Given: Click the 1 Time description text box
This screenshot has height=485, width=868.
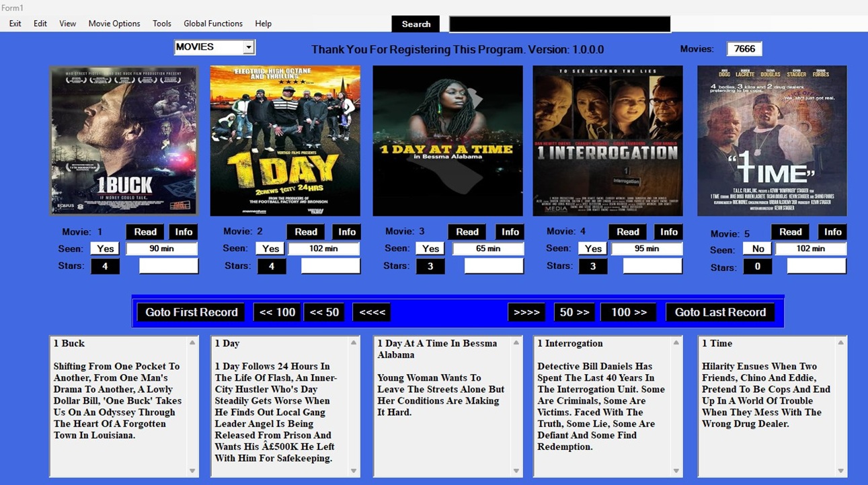Looking at the screenshot, I should [772, 406].
